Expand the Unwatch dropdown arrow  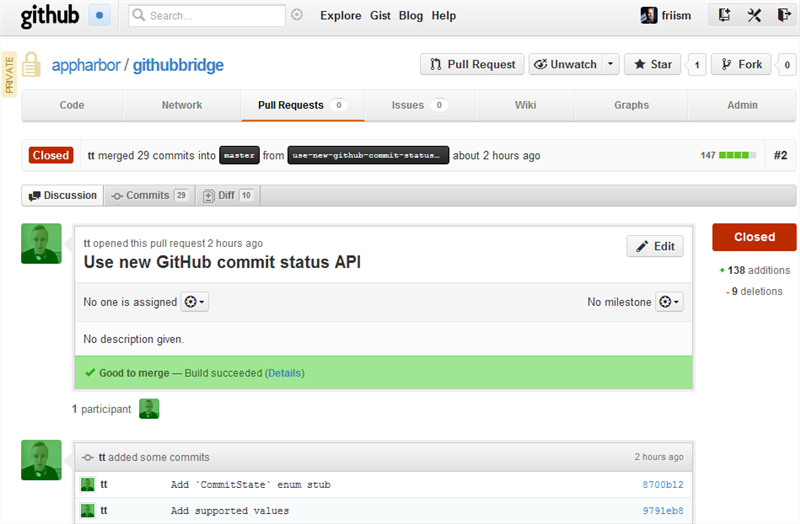coord(610,64)
